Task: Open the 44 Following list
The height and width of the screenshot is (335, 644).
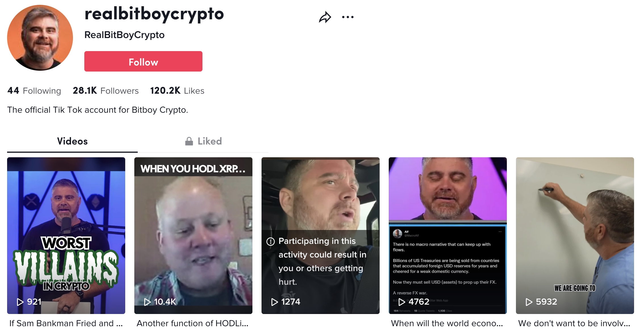Action: (x=34, y=91)
